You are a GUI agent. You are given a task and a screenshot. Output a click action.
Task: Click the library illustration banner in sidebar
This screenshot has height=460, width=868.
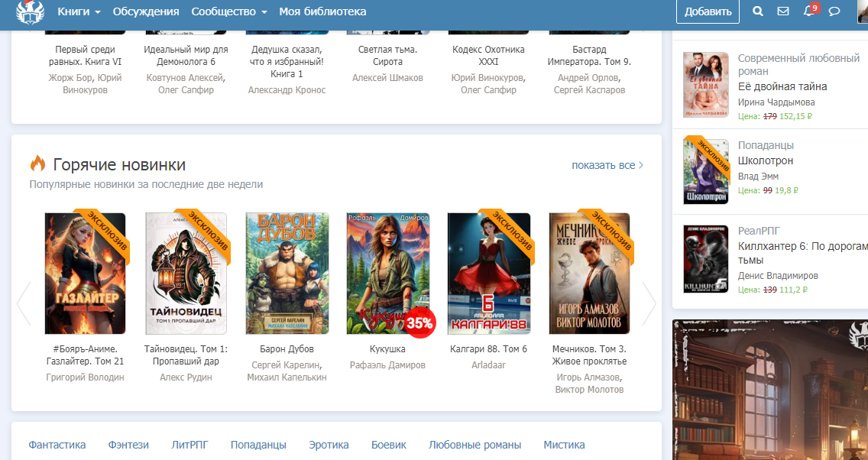[x=770, y=390]
